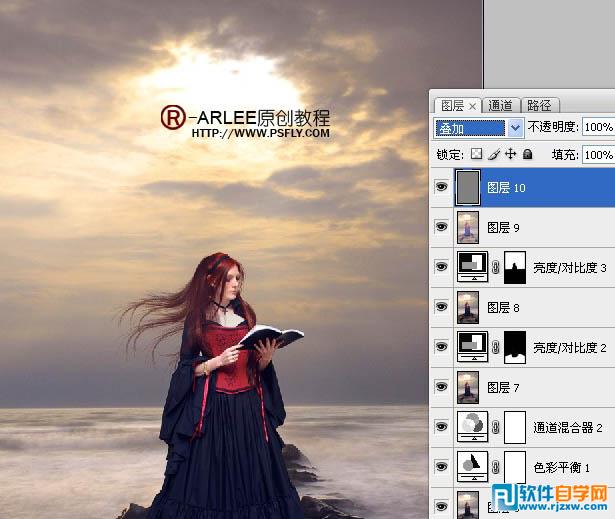Open the 叠加 blend mode dropdown
This screenshot has height=519, width=615.
click(x=516, y=127)
